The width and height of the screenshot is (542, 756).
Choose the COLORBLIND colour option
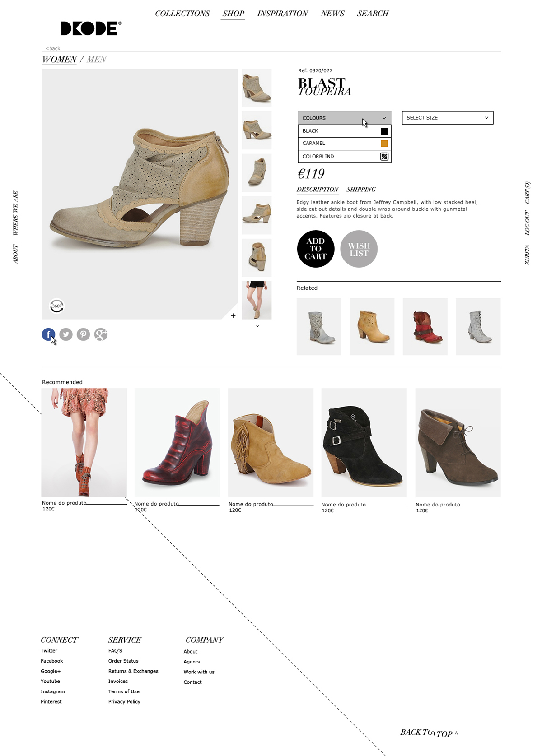(x=345, y=157)
